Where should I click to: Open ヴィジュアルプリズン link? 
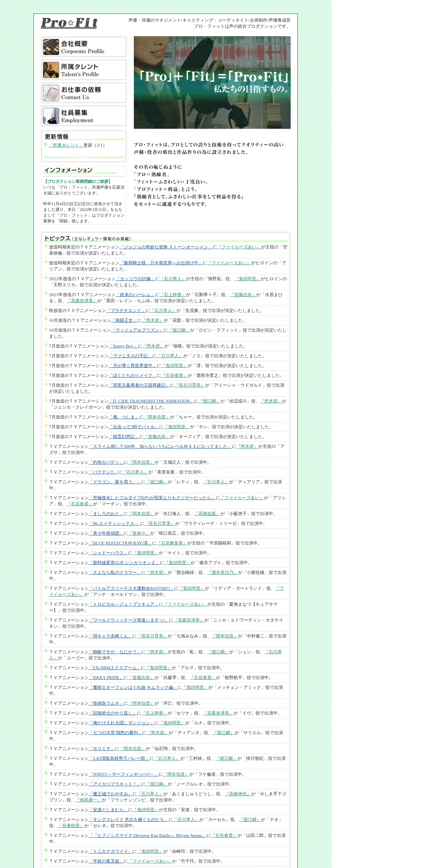point(137,330)
